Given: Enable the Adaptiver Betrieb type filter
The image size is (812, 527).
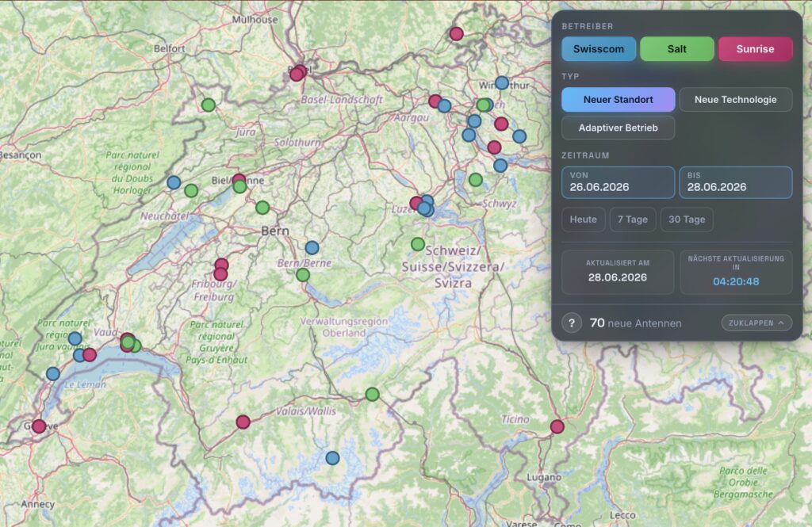Looking at the screenshot, I should pyautogui.click(x=618, y=128).
